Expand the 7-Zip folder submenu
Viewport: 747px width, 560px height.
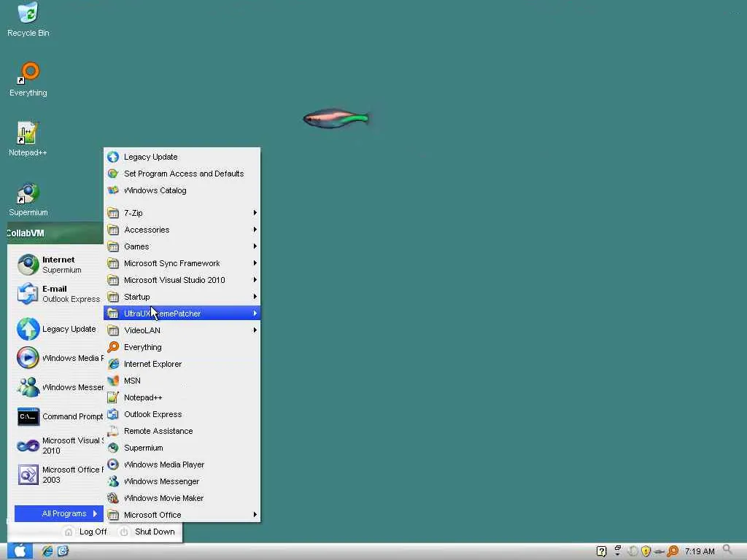coord(182,213)
